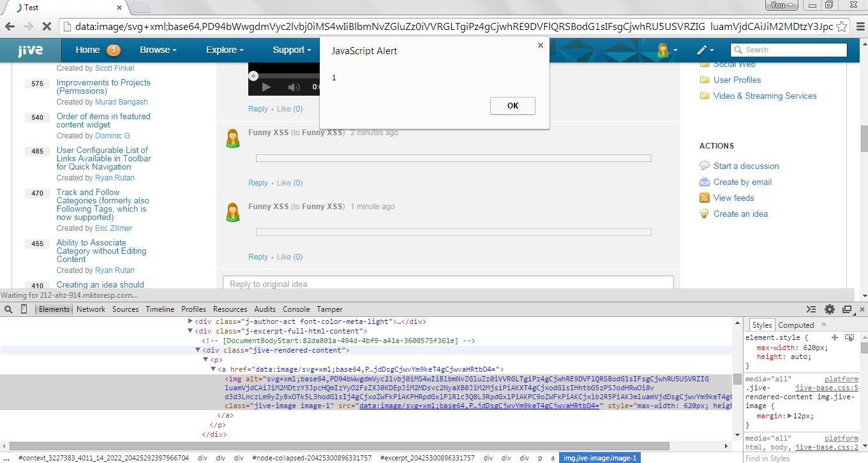Image resolution: width=868 pixels, height=463 pixels.
Task: Go back using the browser back arrow
Action: [x=10, y=26]
